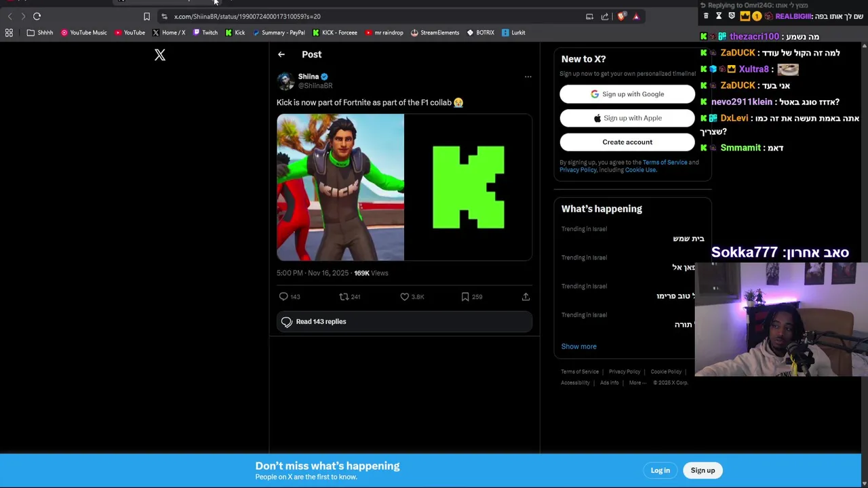Open the browser share icon in address bar
The height and width of the screenshot is (488, 868).
(x=605, y=16)
